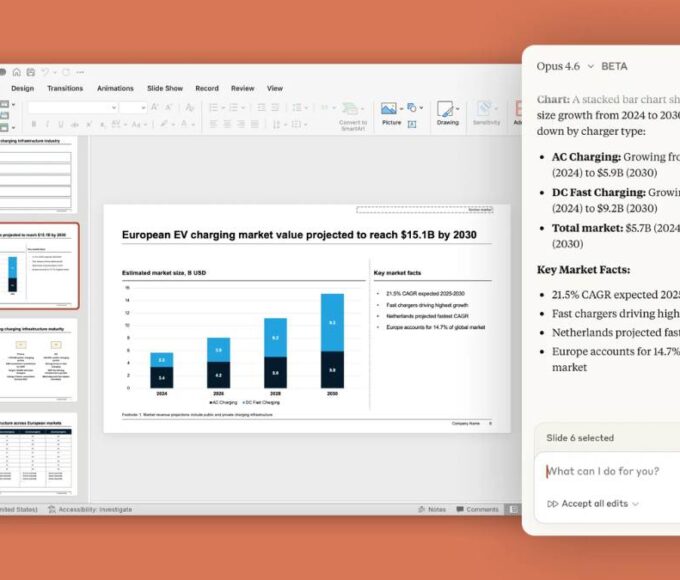Click the Drawing icon in ribbon
Screen dimensions: 680x580
click(x=445, y=109)
